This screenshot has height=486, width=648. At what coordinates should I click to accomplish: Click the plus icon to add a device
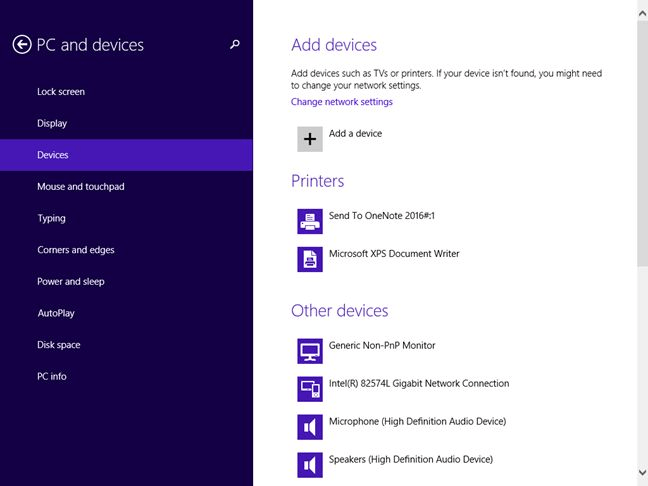[310, 139]
